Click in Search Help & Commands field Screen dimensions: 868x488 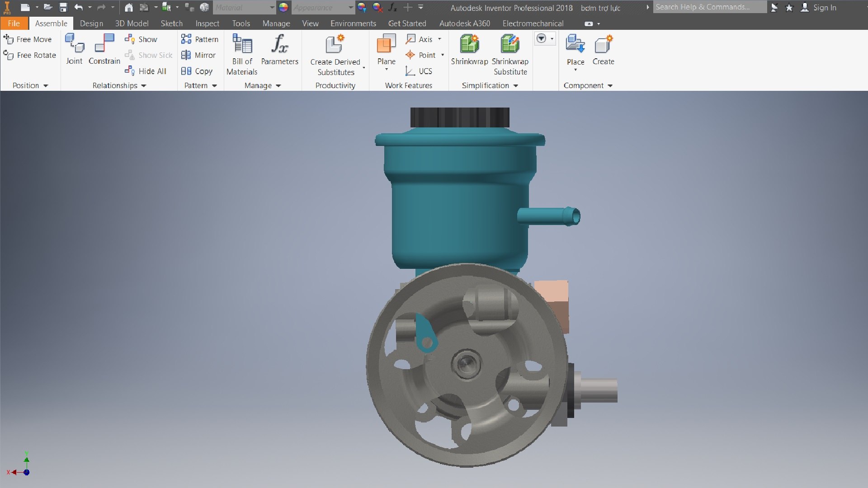710,7
